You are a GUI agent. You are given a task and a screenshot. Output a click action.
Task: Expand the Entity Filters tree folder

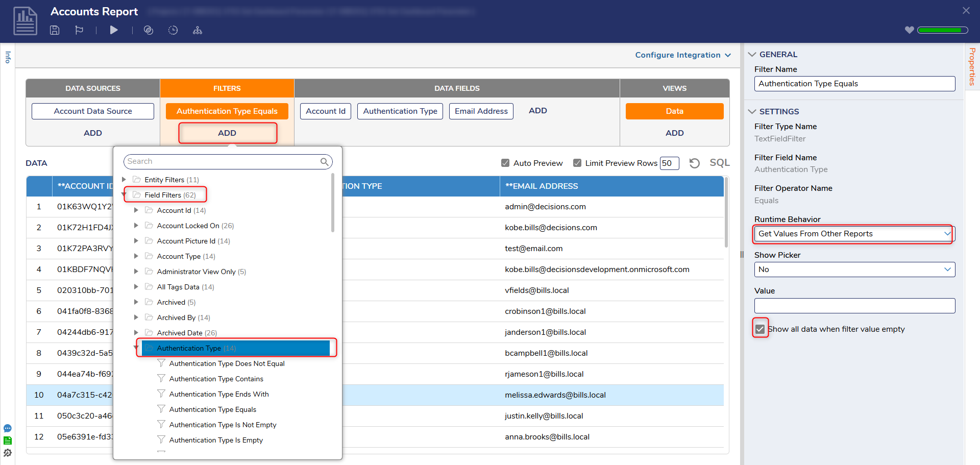tap(124, 180)
